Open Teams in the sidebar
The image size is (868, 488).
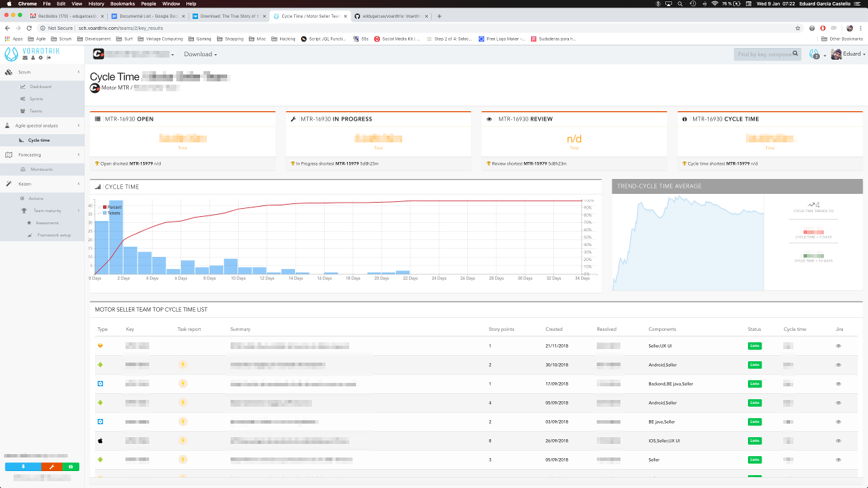(x=35, y=111)
